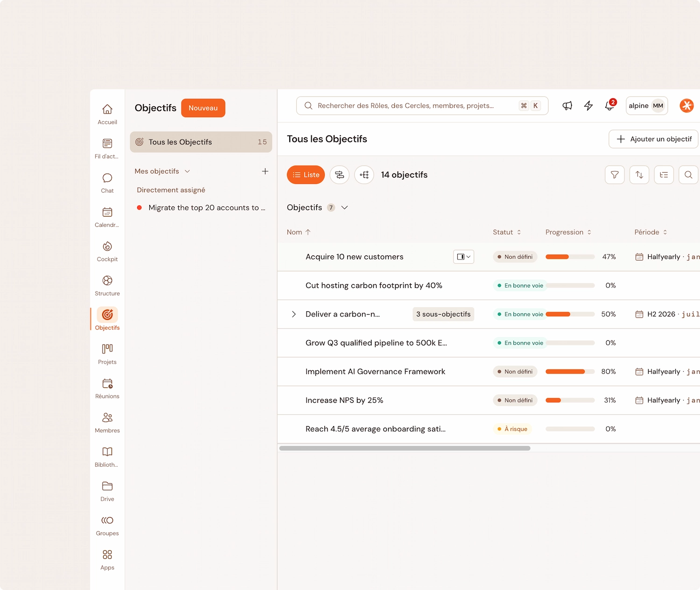Click the orange asterisk logo icon
The height and width of the screenshot is (590, 700).
(686, 105)
